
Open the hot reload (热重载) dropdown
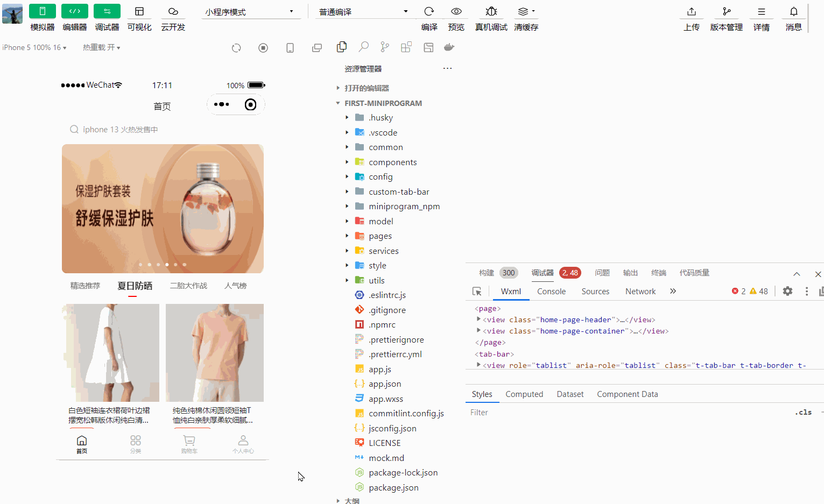coord(102,48)
